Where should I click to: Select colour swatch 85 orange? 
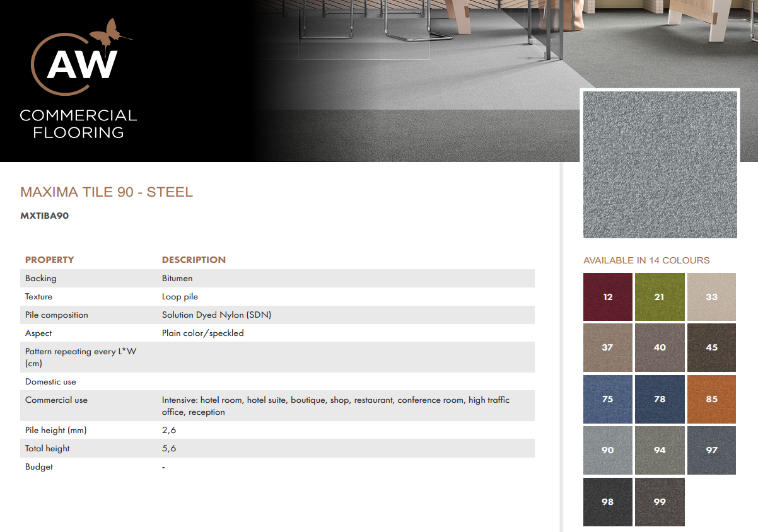pyautogui.click(x=711, y=399)
